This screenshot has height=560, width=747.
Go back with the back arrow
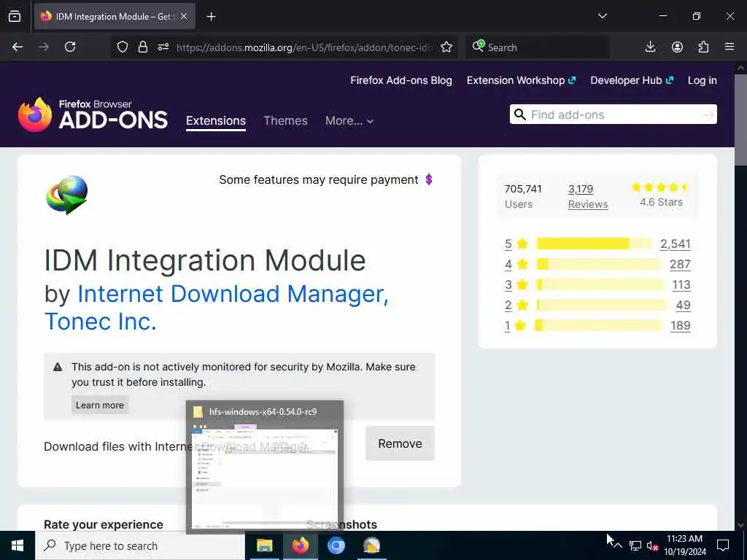[18, 47]
